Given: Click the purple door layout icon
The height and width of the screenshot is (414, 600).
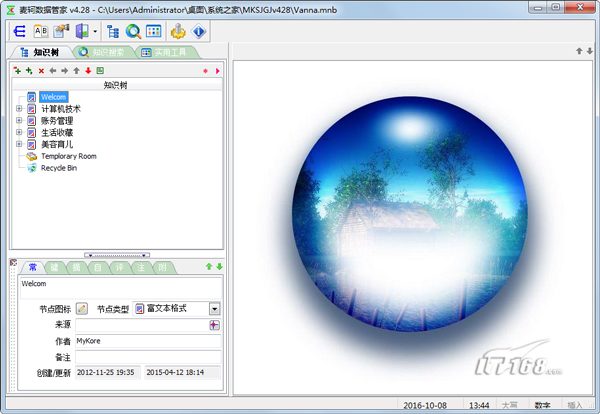Looking at the screenshot, I should 82,31.
